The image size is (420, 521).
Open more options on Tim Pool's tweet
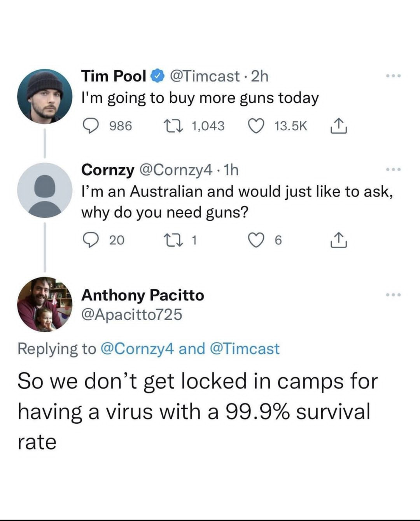click(393, 76)
